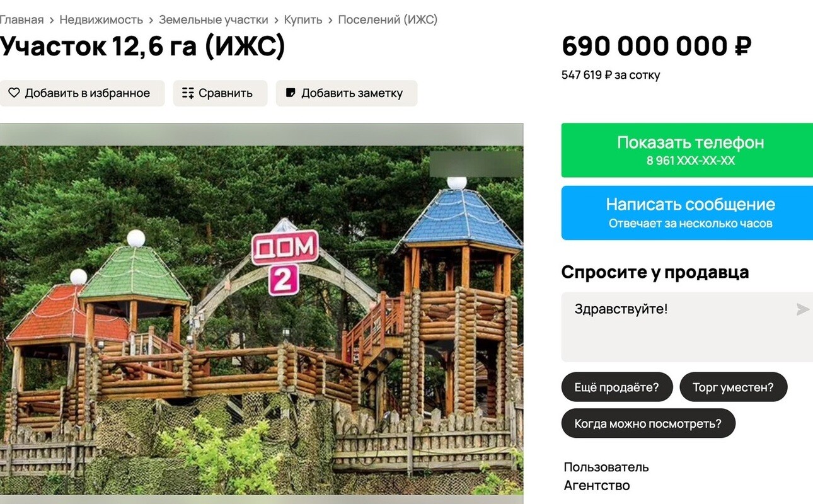Screen dimensions: 813x504
Task: Click Написать сообщение button
Action: 687,212
